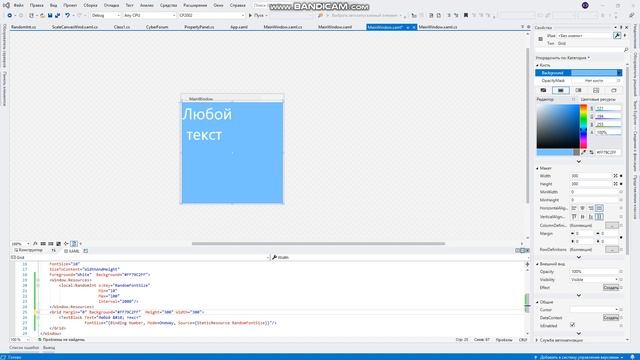Open the Cursor dropdown
This screenshot has height=360, width=640.
594,309
